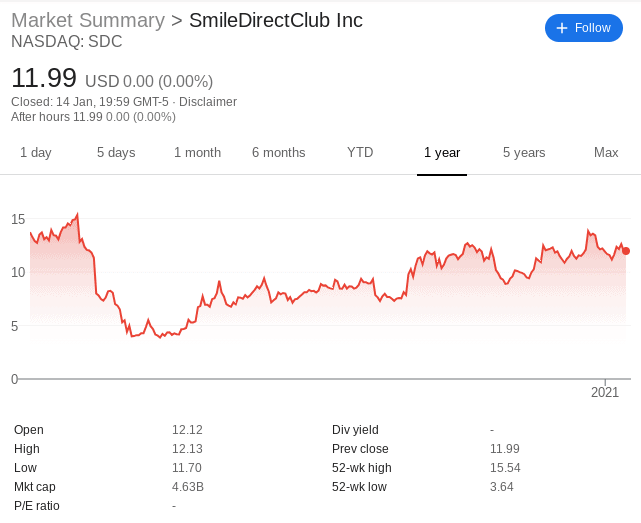The height and width of the screenshot is (523, 641).
Task: Click the P/E ratio label
Action: (x=37, y=506)
